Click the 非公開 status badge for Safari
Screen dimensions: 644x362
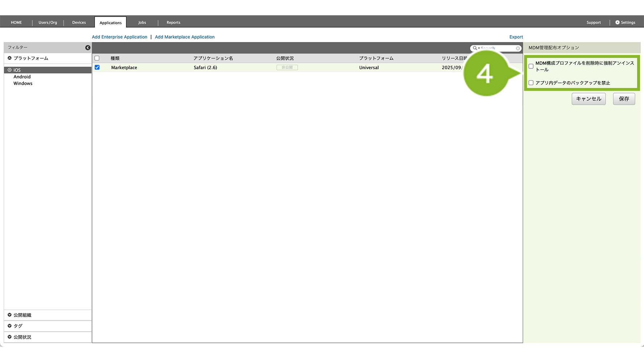pyautogui.click(x=287, y=68)
